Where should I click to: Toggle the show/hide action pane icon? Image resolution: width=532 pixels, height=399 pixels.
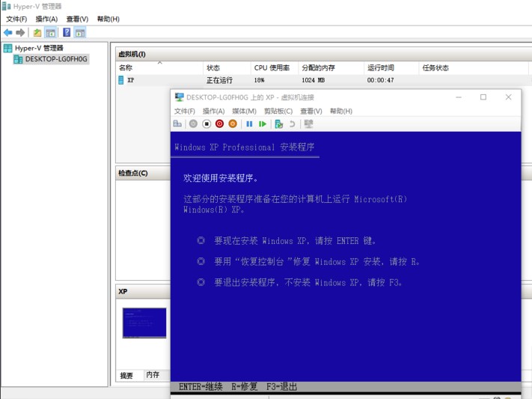tap(80, 33)
